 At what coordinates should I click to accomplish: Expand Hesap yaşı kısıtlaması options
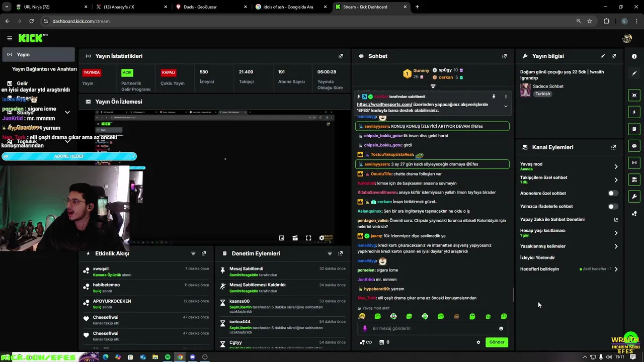616,233
